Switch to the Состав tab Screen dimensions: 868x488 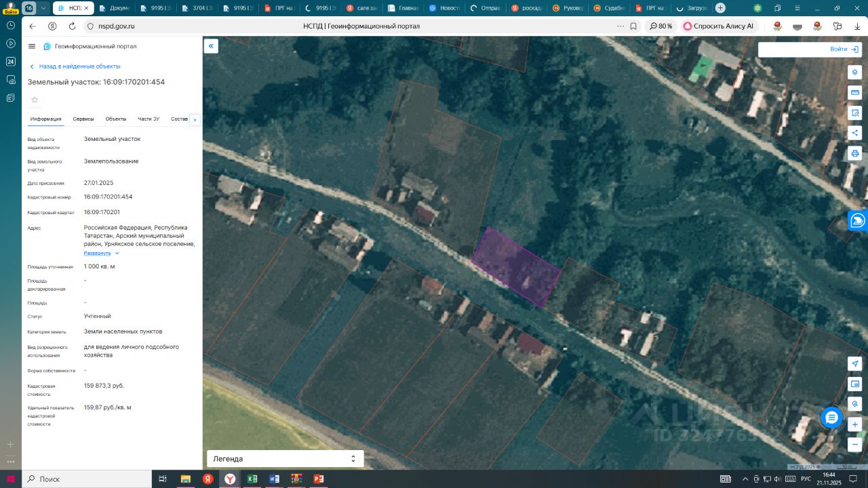point(180,119)
